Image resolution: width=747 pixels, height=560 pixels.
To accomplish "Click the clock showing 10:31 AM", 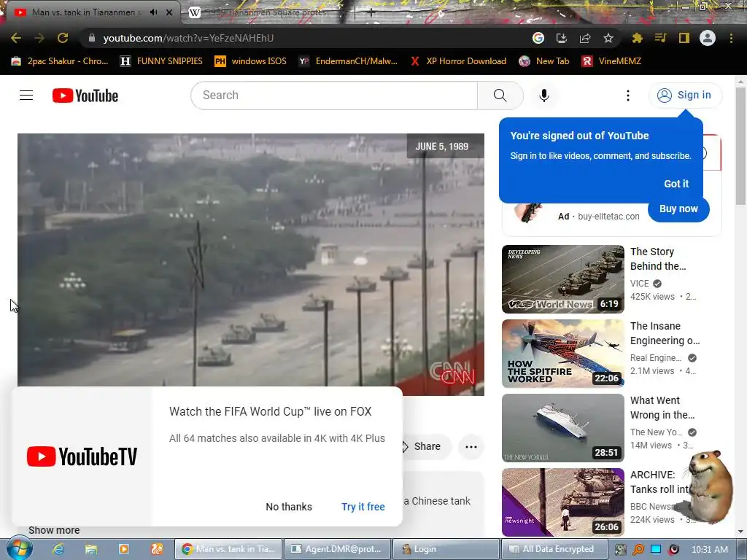I will pyautogui.click(x=709, y=549).
